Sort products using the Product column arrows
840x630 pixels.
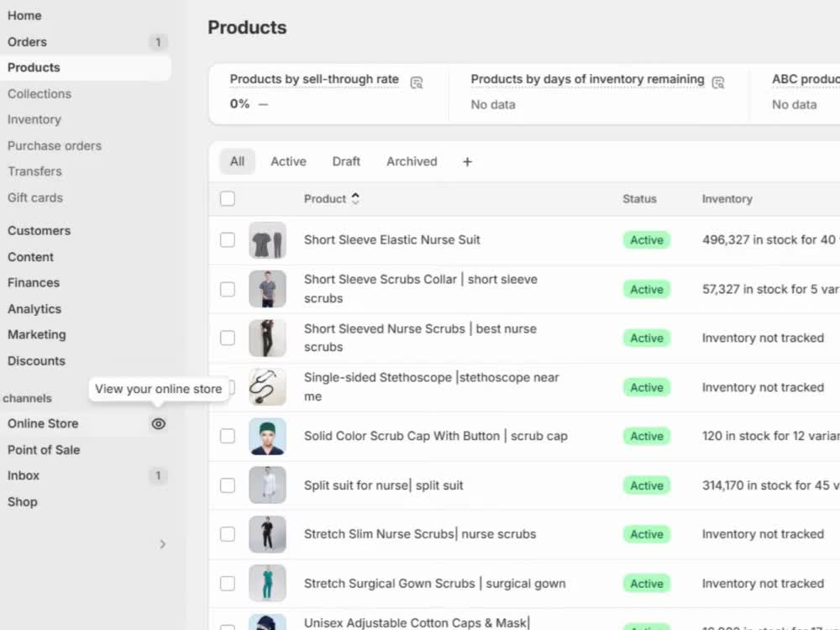pyautogui.click(x=355, y=199)
